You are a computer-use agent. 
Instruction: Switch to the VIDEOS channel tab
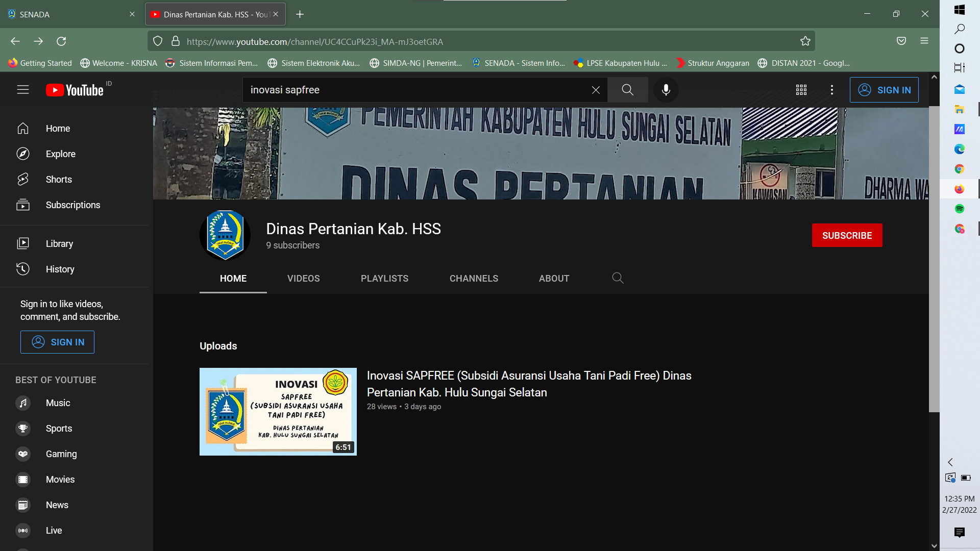click(304, 279)
